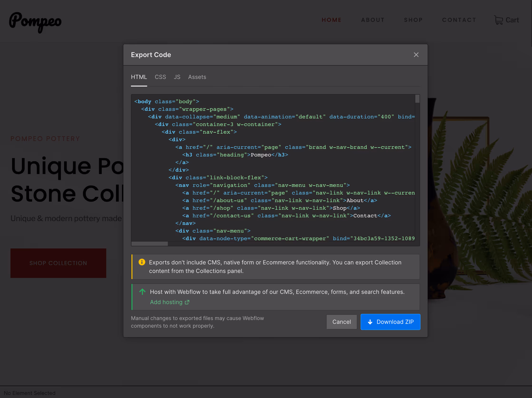Click the nav-flex div code line
This screenshot has width=532, height=398.
tap(199, 132)
